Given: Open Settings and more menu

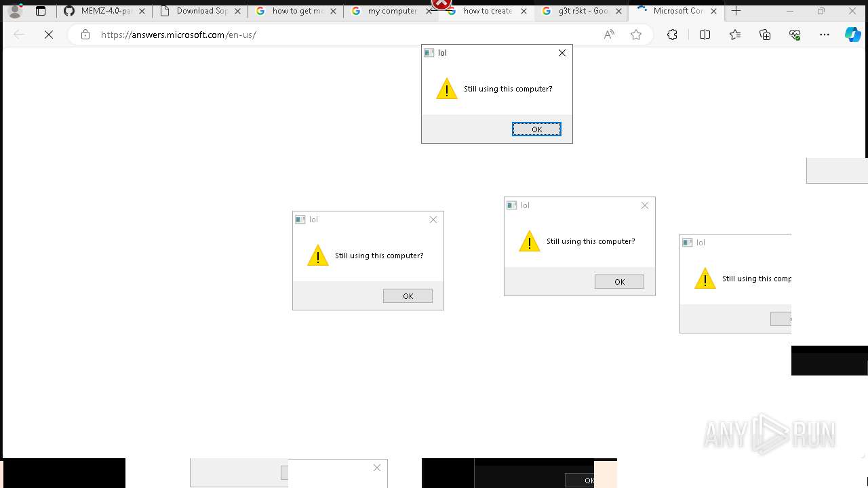Looking at the screenshot, I should pos(825,35).
